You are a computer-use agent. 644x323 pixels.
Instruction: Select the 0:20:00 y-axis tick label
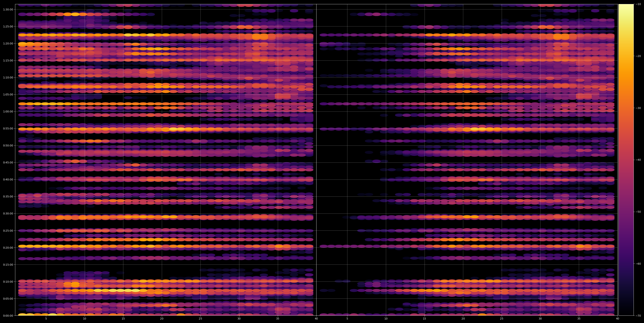(x=8, y=247)
